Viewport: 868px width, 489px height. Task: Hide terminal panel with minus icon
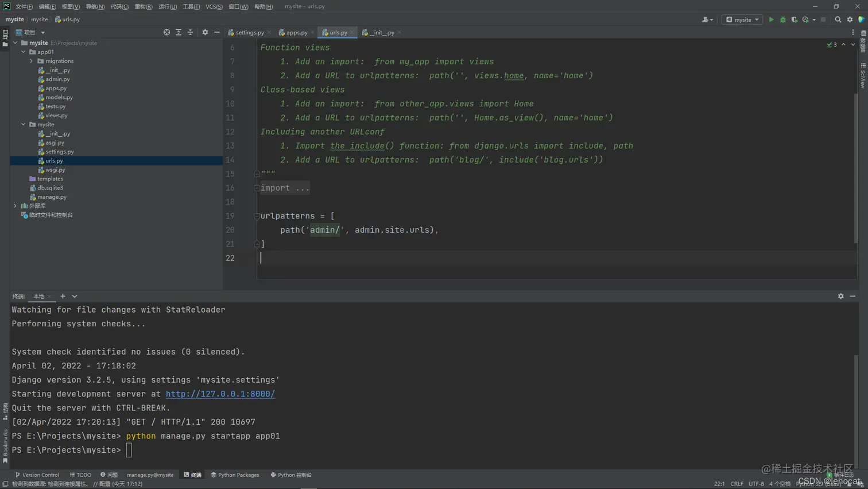click(852, 296)
